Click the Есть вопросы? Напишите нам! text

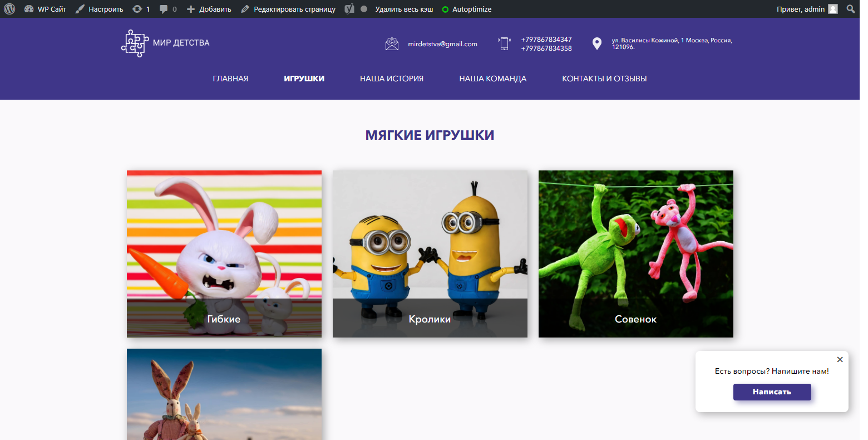tap(772, 371)
